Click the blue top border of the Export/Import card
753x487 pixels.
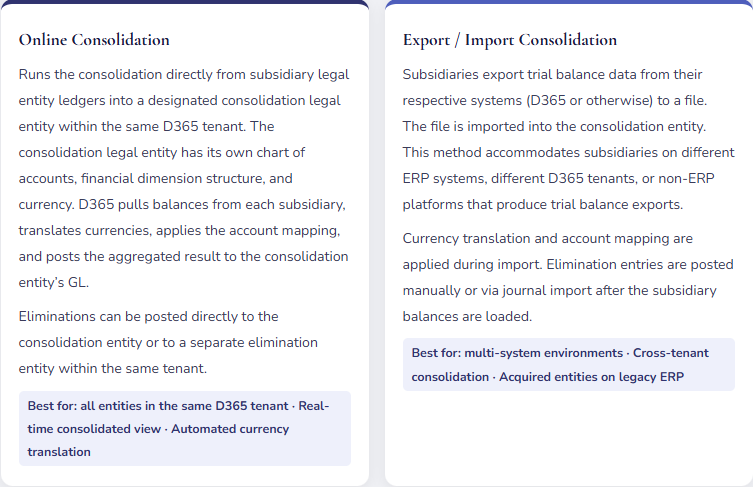tap(568, 3)
